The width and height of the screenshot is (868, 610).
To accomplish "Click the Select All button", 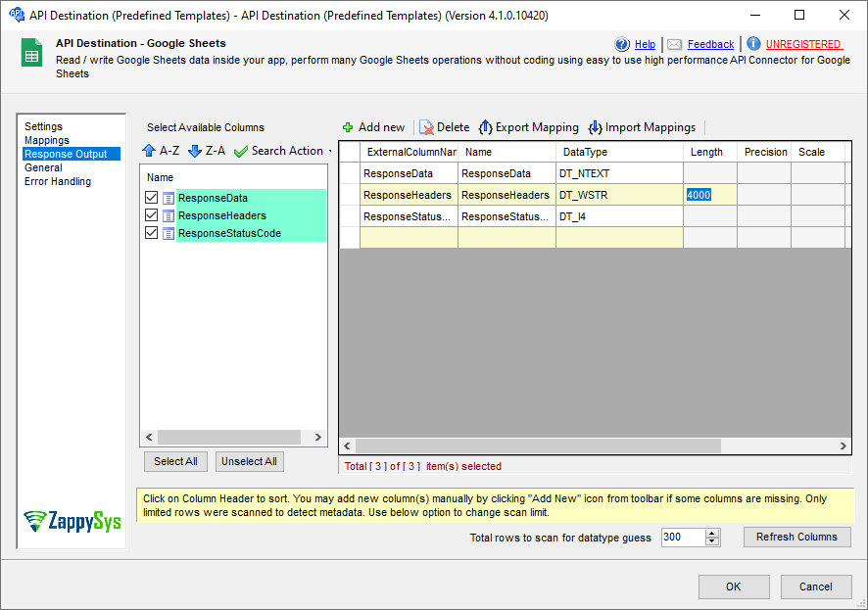I will click(175, 461).
